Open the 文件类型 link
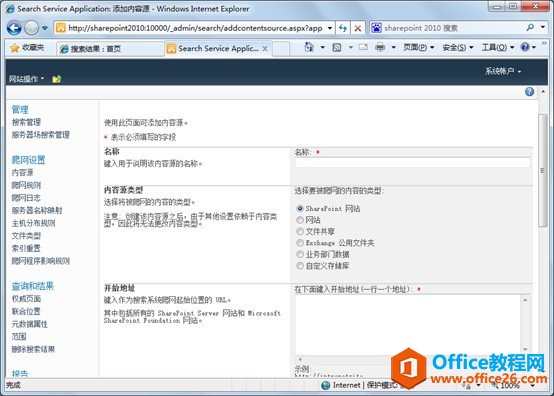This screenshot has height=396, width=554. pos(26,236)
